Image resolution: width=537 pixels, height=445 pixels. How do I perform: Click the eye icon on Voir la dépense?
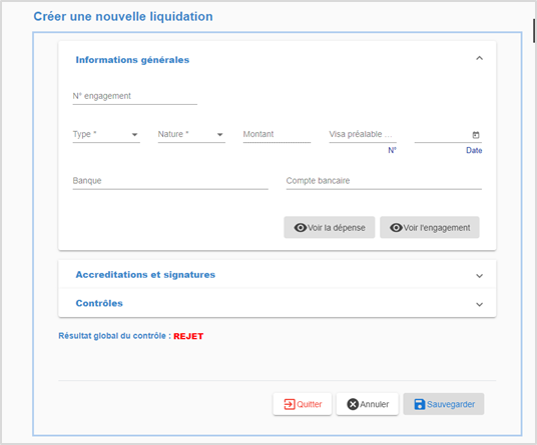tap(300, 227)
